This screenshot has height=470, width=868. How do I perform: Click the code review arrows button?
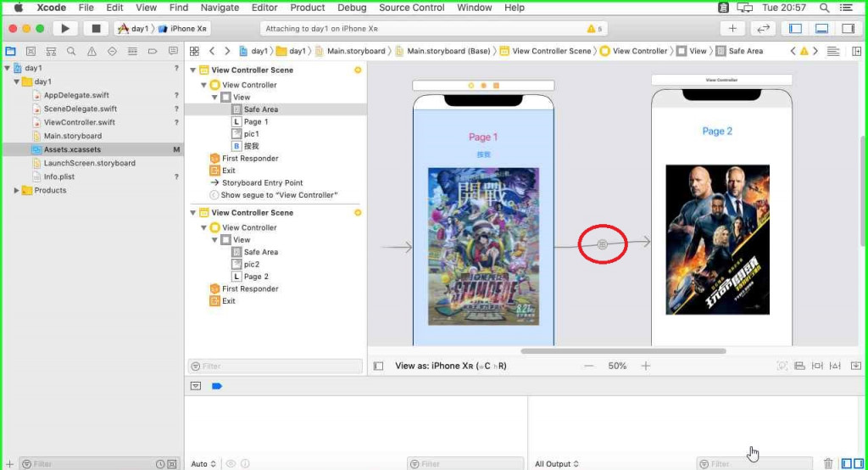[x=764, y=28]
